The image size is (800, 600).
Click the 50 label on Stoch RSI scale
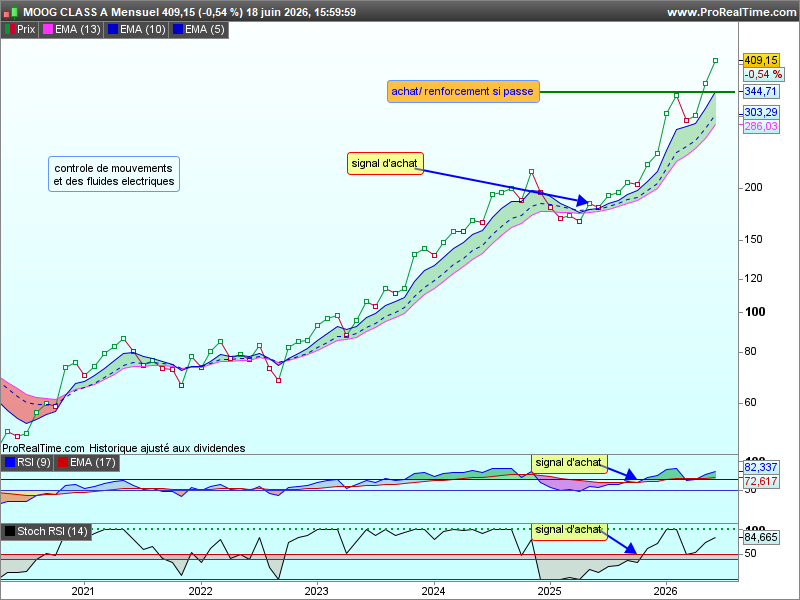point(751,554)
